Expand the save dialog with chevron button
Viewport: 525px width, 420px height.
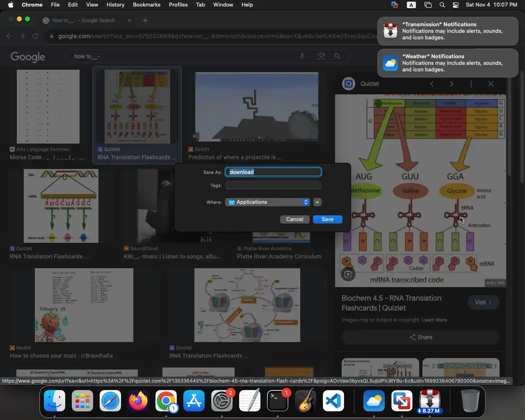(x=317, y=202)
